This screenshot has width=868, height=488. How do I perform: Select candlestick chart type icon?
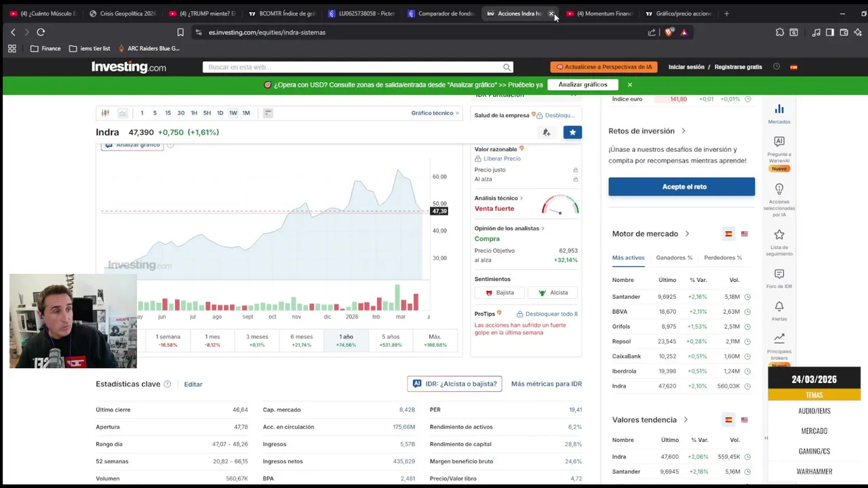(105, 113)
